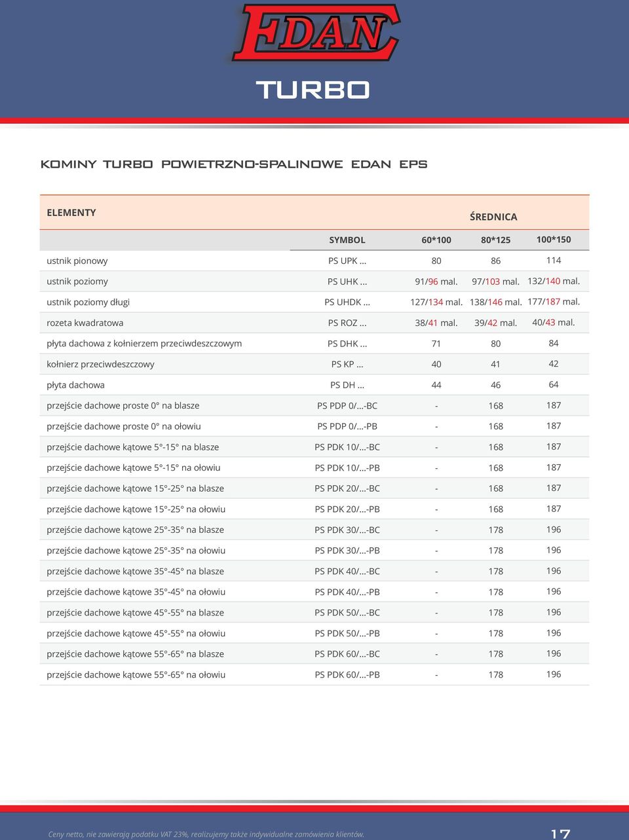Select 'przejście dachowe kątowe 25°-35° na blasze'
Viewport: 629px width, 840px height.
coord(136,530)
